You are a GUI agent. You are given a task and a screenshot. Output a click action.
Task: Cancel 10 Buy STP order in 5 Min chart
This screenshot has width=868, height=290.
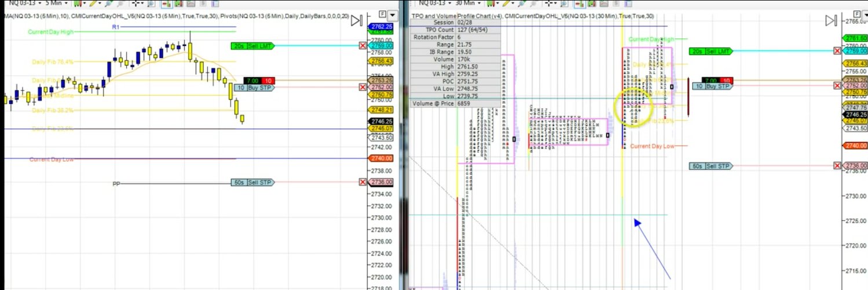pos(363,87)
